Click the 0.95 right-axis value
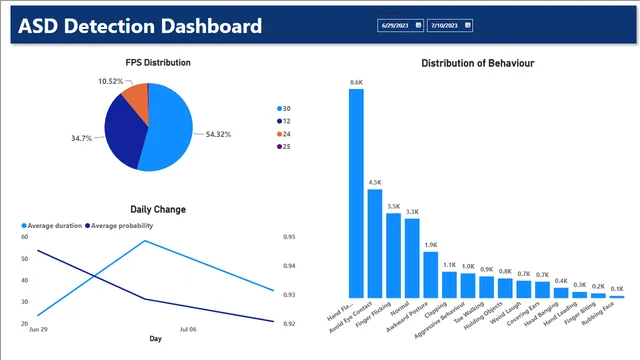640x360 pixels. point(289,237)
